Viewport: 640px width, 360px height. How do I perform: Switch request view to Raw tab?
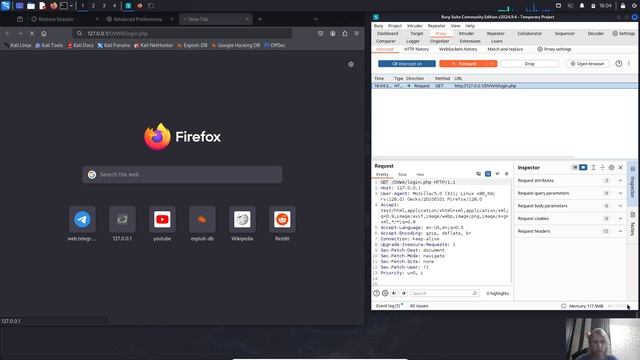click(402, 174)
